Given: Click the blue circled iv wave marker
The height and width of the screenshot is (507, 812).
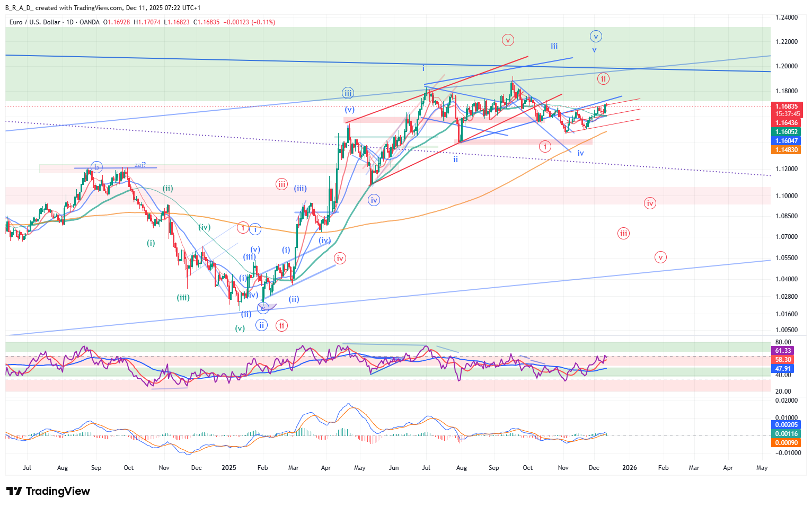Looking at the screenshot, I should [374, 200].
